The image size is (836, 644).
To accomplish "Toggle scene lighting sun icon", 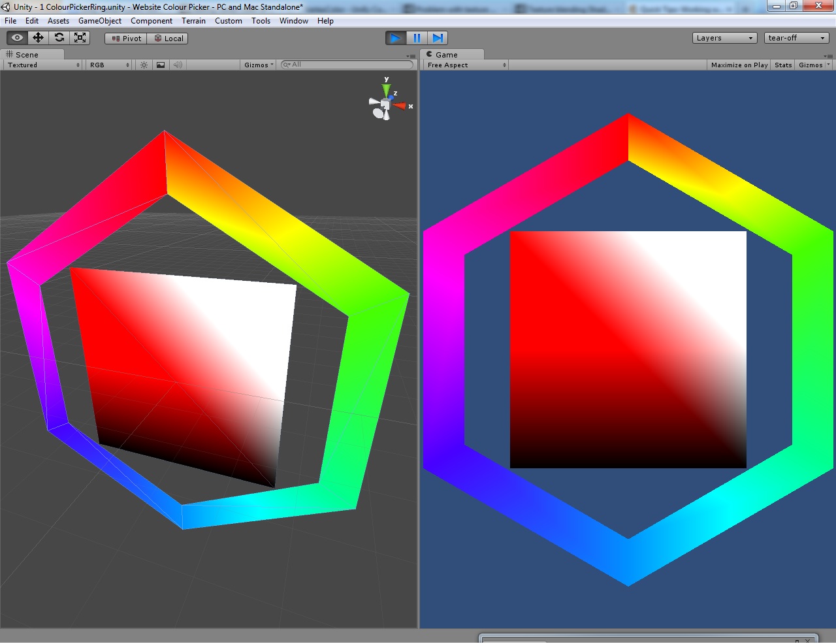I will pyautogui.click(x=144, y=65).
